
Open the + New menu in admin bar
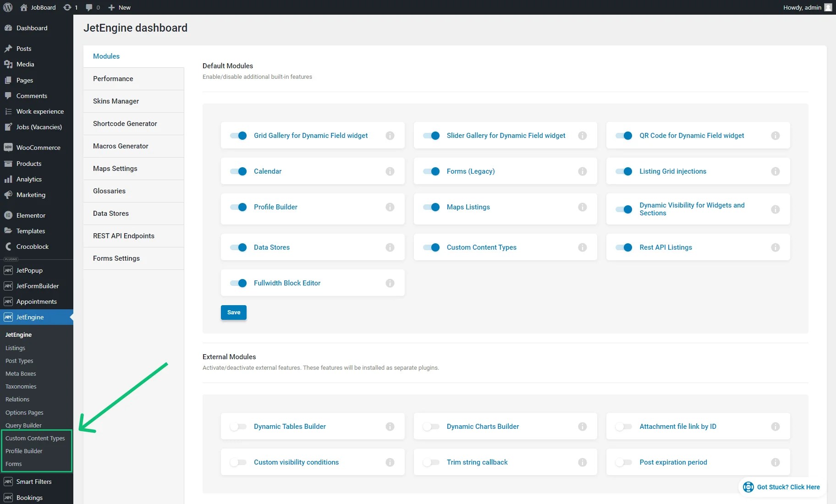click(x=119, y=7)
